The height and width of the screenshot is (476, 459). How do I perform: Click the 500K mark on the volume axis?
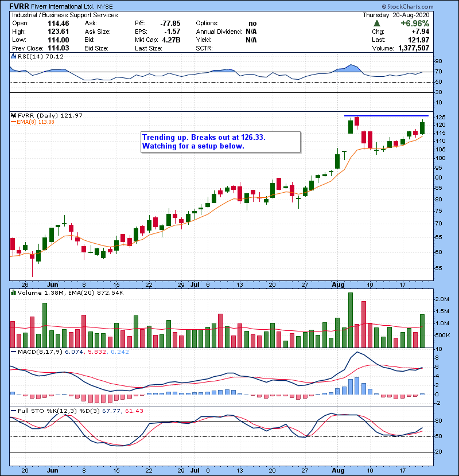pyautogui.click(x=442, y=335)
